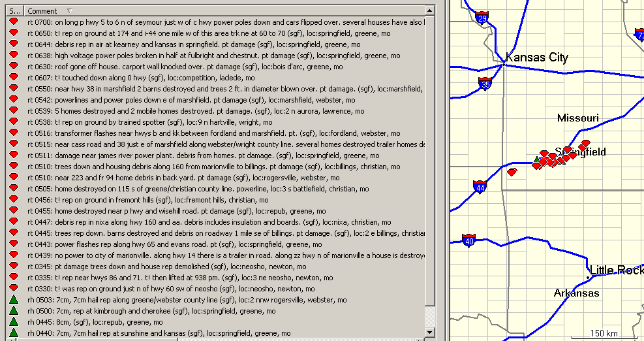Click Kansas City label on map
644x341 pixels.
(536, 57)
